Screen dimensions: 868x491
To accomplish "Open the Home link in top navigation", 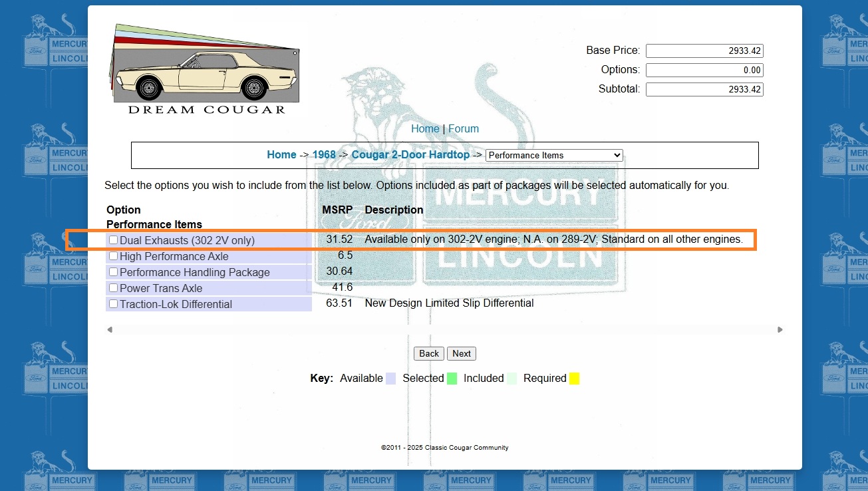I will [x=425, y=129].
